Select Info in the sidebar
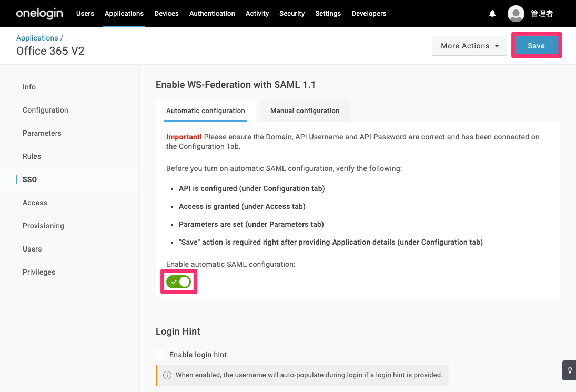The width and height of the screenshot is (576, 392). point(29,87)
